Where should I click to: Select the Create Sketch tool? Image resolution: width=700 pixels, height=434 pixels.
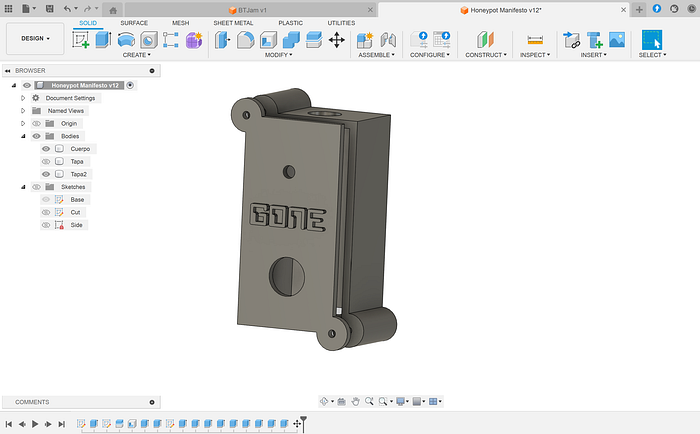(x=81, y=40)
